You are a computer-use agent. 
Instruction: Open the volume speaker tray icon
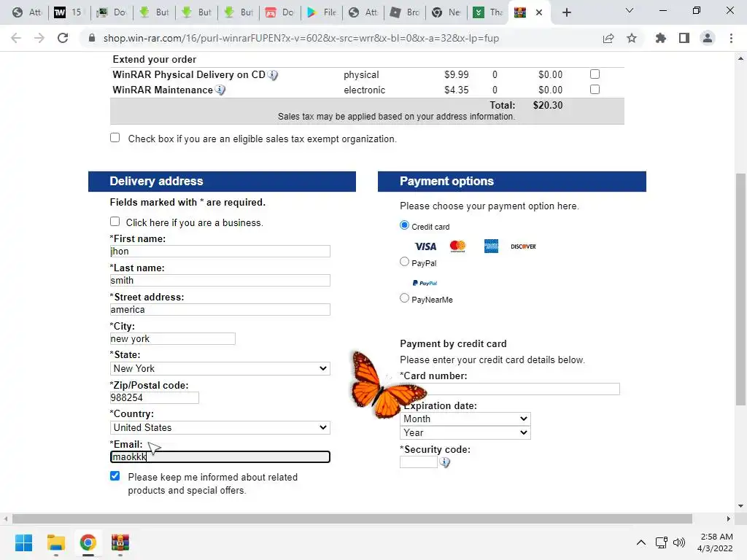pos(679,542)
